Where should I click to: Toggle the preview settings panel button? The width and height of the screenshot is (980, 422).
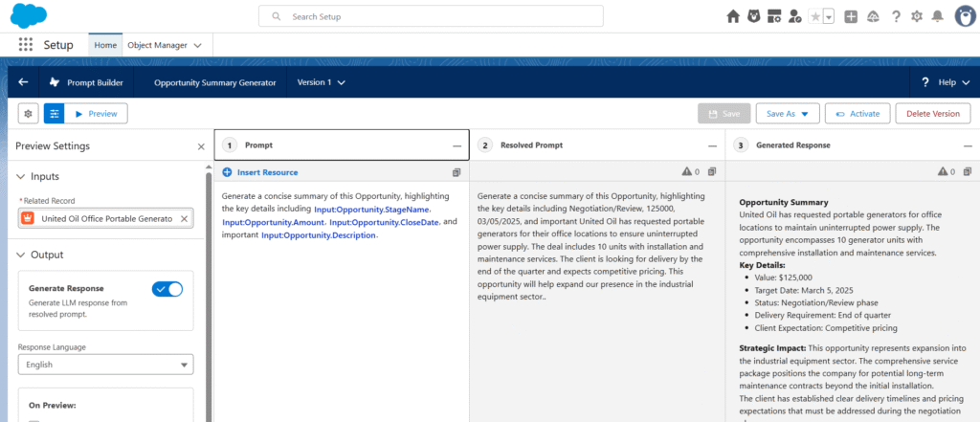coord(54,114)
